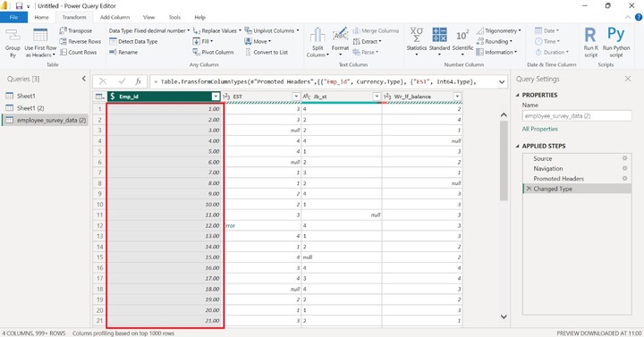Click the Group By icon

[13, 43]
